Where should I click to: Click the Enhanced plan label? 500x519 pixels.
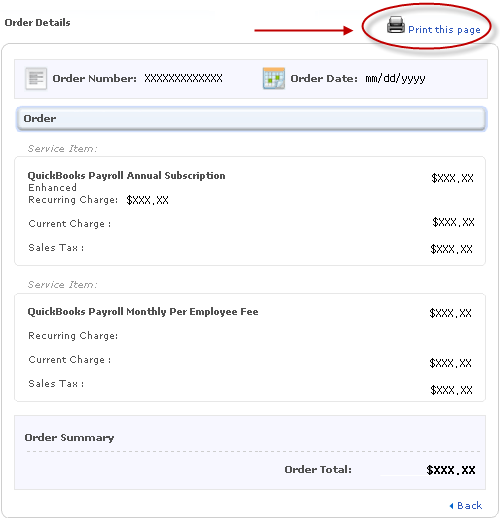point(52,187)
